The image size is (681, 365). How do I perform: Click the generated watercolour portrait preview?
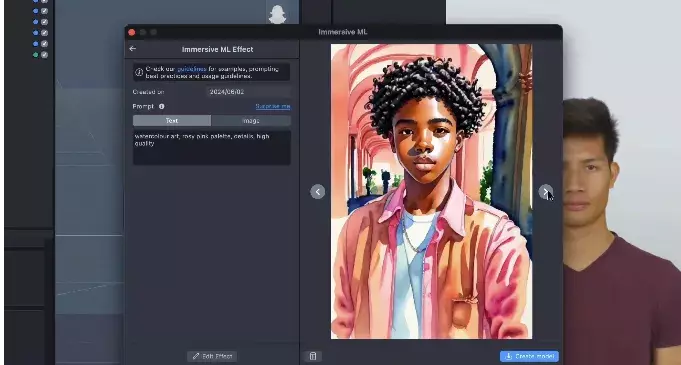(x=431, y=191)
